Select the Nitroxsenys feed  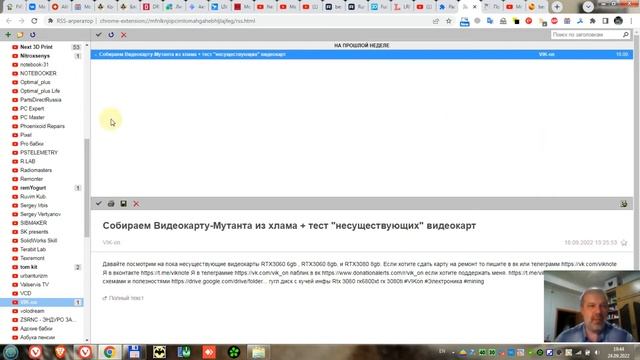click(x=35, y=56)
